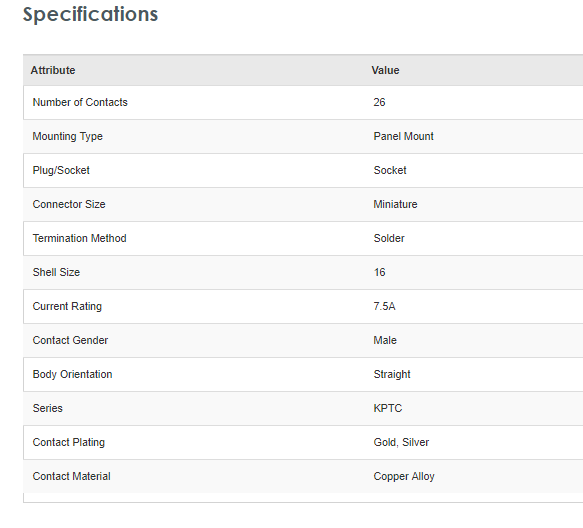The image size is (583, 528).
Task: Click the 7.5A current rating value
Action: pyautogui.click(x=384, y=306)
